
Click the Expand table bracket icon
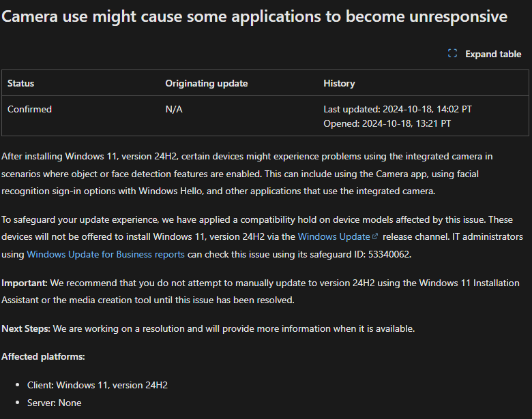[452, 54]
